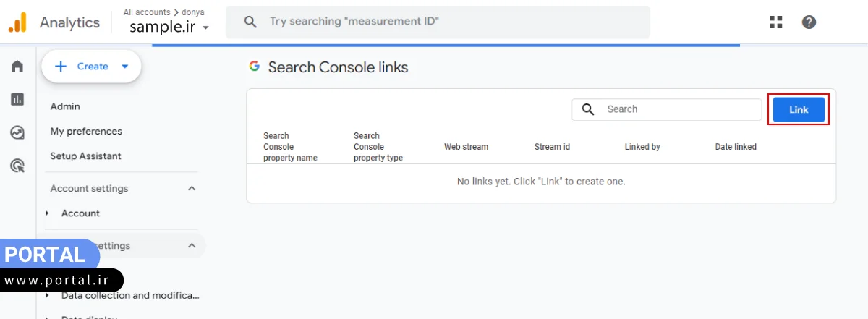Click the All accounts breadcrumb link
The image size is (868, 319).
click(146, 12)
